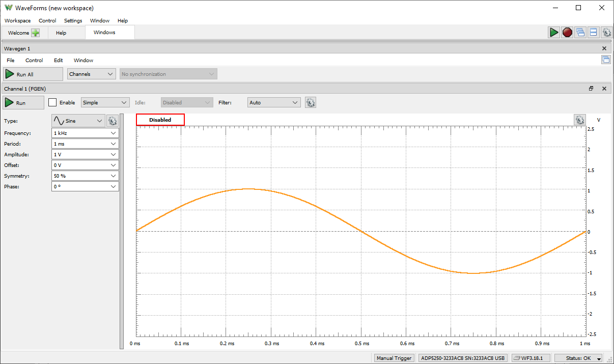
Task: Click the Disabled status label above plot
Action: (160, 120)
